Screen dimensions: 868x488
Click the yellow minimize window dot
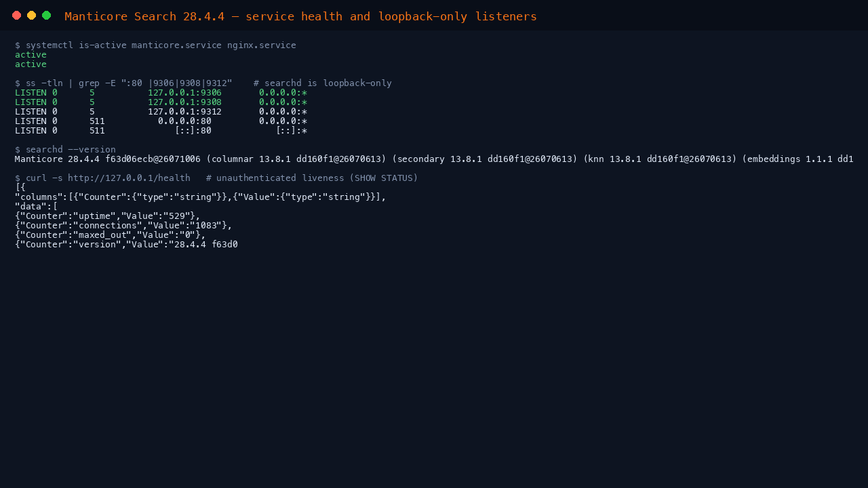32,16
